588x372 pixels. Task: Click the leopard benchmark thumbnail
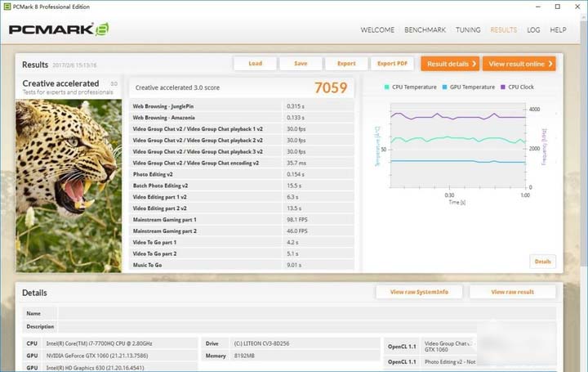69,186
